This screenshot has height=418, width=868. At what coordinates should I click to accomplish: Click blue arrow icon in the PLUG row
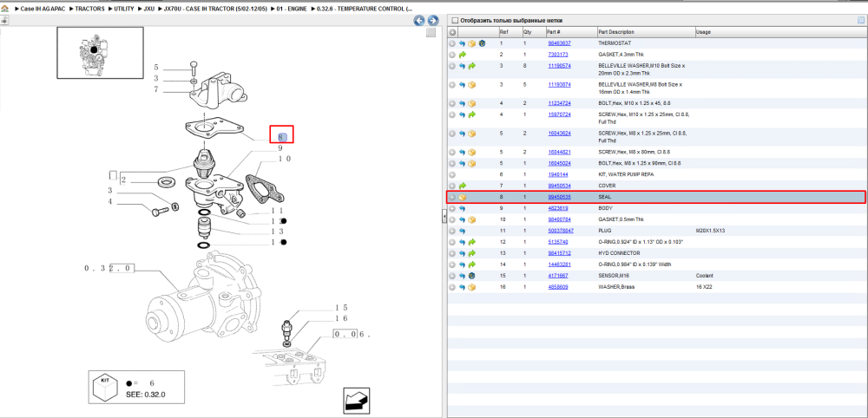click(462, 231)
